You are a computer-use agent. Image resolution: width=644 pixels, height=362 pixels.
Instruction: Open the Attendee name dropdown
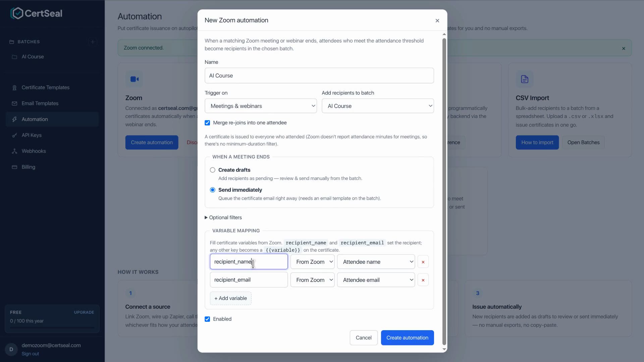tap(376, 262)
